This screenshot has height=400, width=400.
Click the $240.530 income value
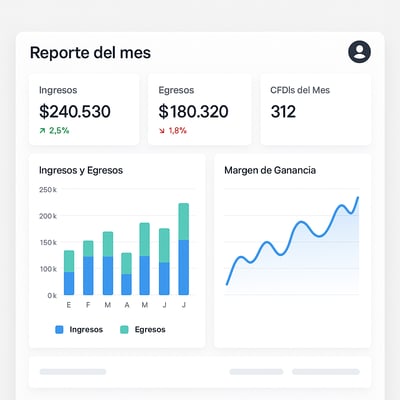coord(75,111)
